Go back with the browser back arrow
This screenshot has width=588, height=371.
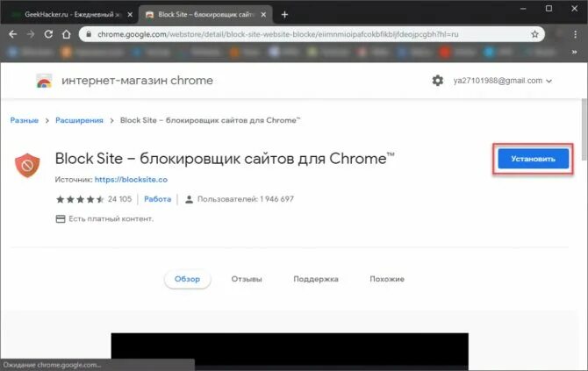(x=13, y=34)
